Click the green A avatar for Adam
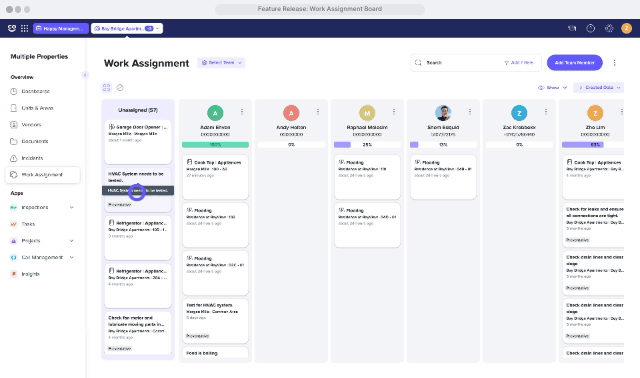 pyautogui.click(x=215, y=113)
